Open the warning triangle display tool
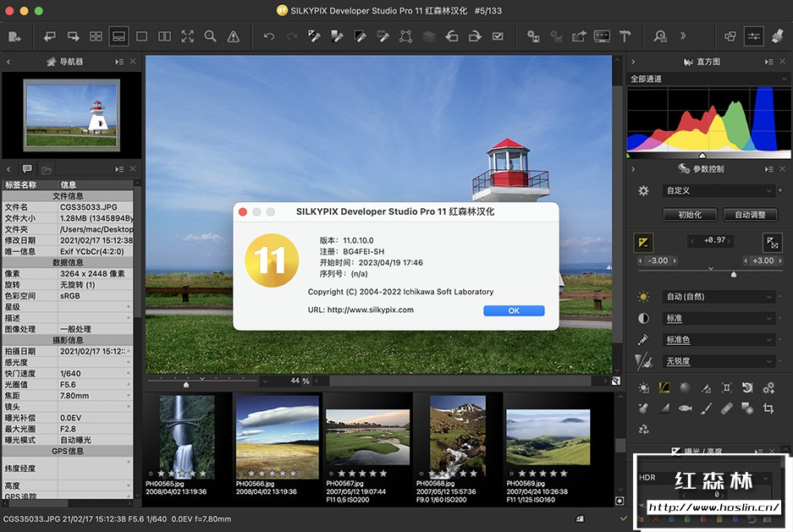 (233, 36)
